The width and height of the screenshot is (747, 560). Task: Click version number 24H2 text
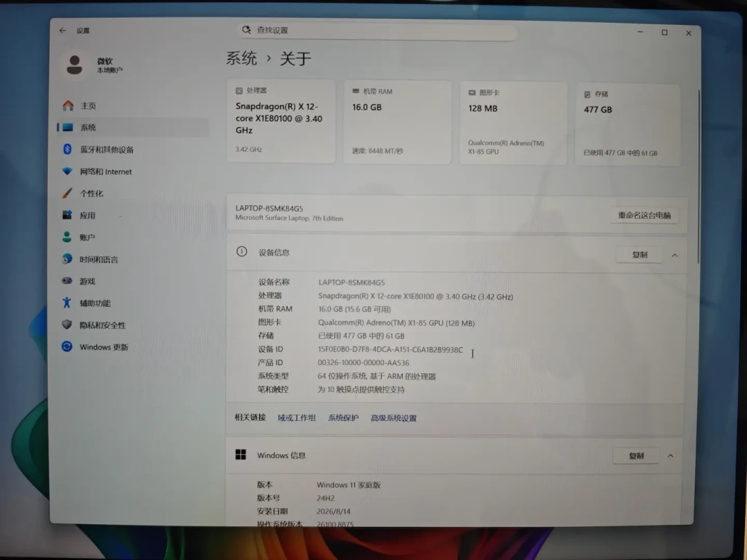325,498
